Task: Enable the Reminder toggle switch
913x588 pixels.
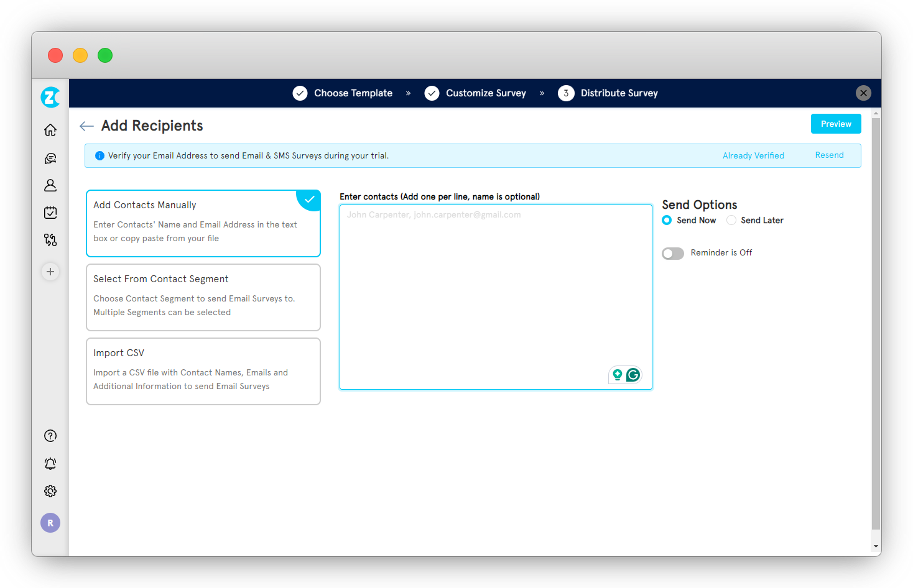Action: click(672, 253)
